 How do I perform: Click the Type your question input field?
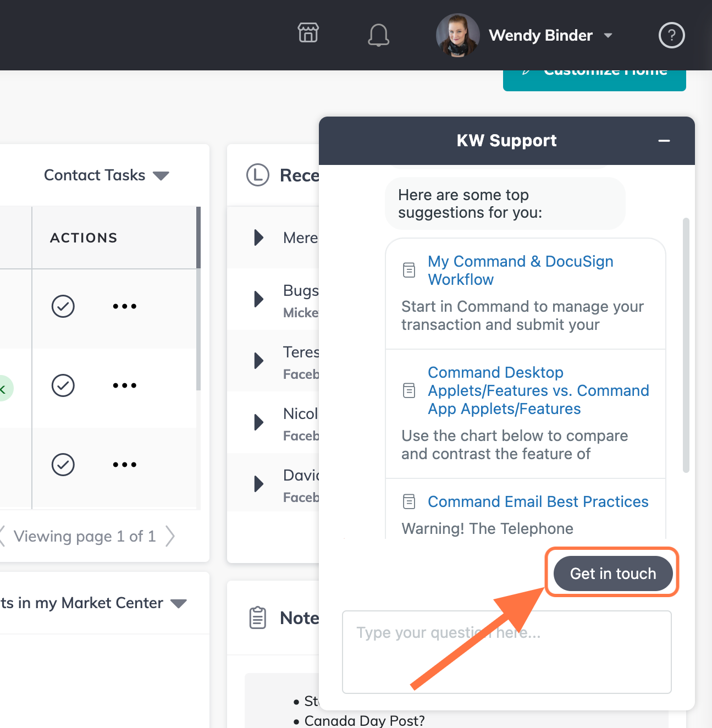tap(507, 652)
